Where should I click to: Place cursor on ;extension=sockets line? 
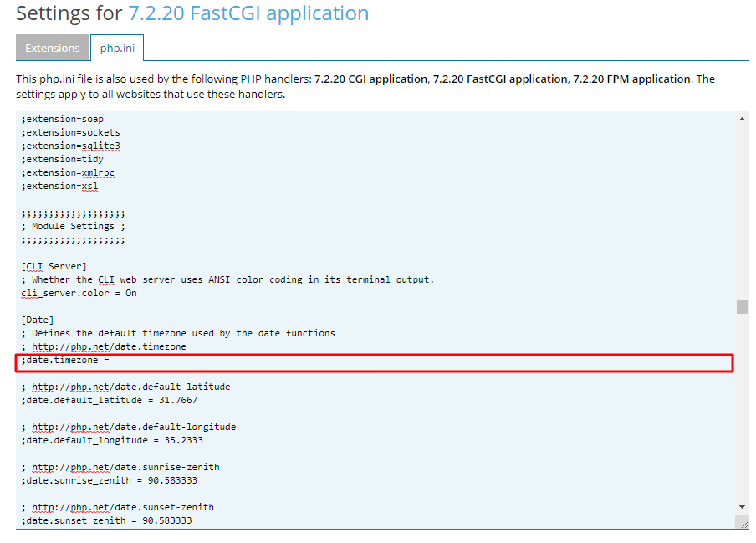coord(71,132)
